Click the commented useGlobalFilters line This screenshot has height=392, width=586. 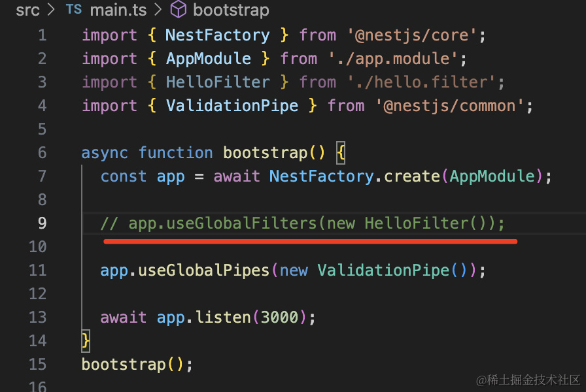coord(303,223)
